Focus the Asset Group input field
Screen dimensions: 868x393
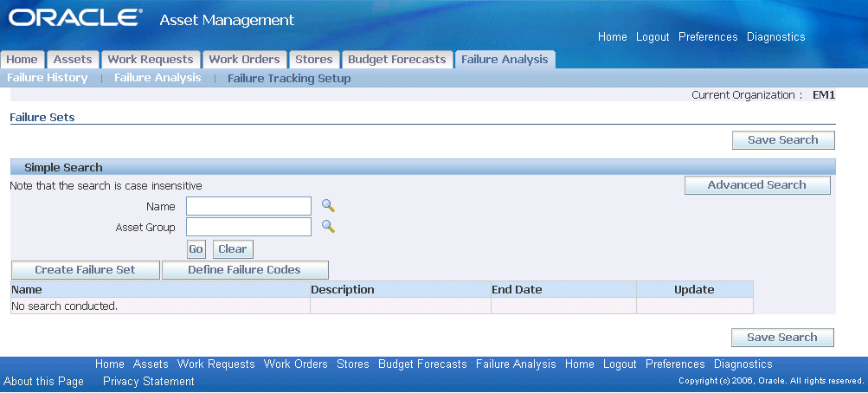coord(248,227)
